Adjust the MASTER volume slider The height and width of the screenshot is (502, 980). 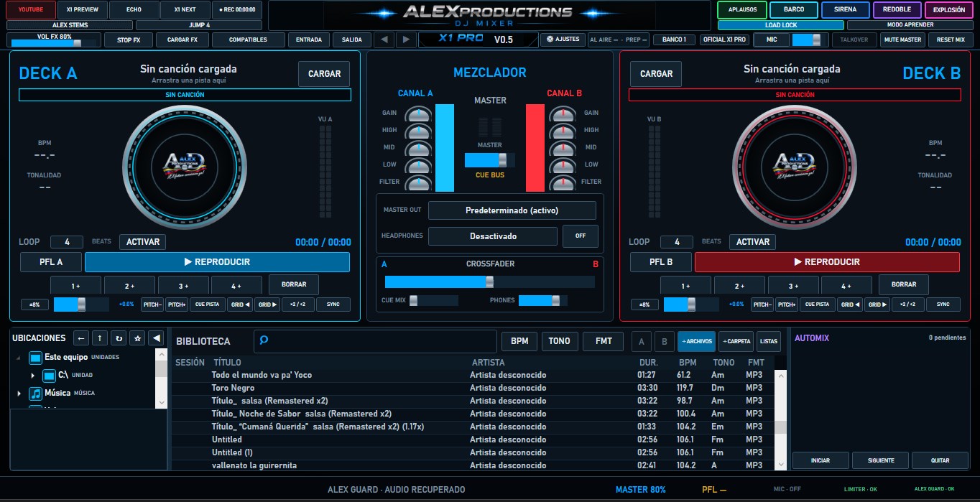tap(490, 160)
